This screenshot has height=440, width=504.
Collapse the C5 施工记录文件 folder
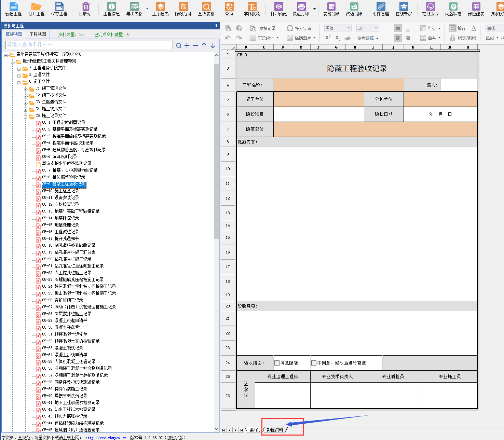coord(26,117)
